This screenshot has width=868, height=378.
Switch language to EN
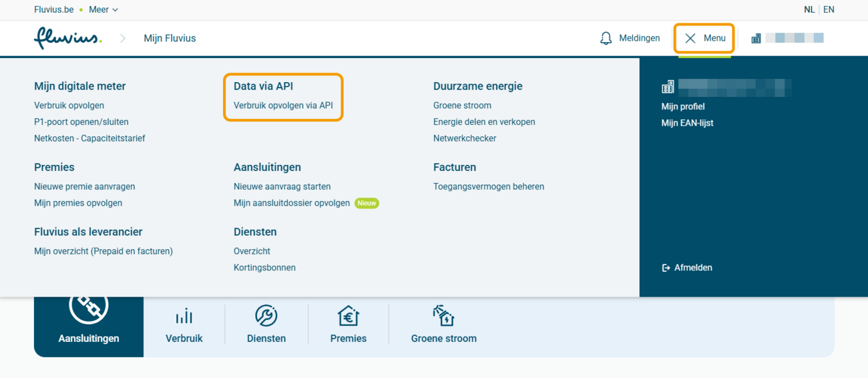[x=829, y=10]
